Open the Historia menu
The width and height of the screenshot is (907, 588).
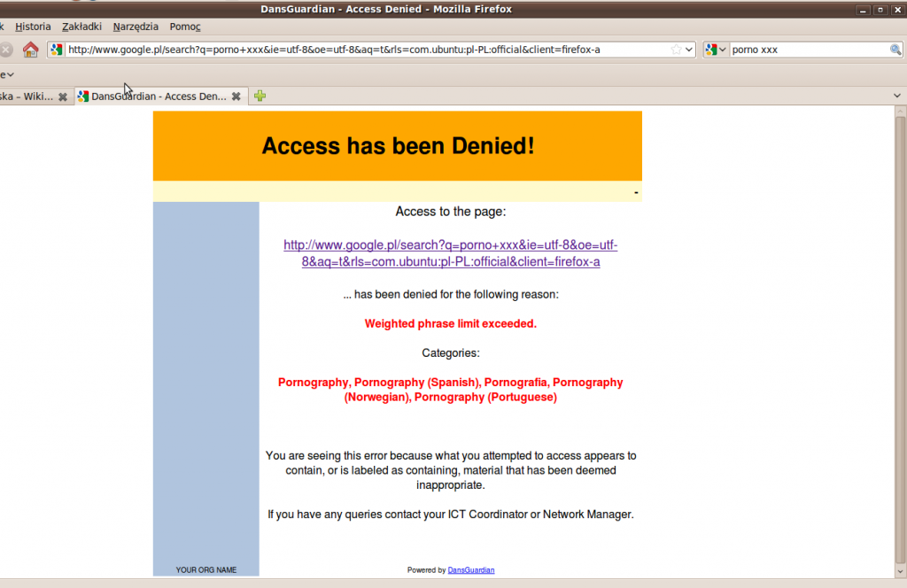[33, 27]
